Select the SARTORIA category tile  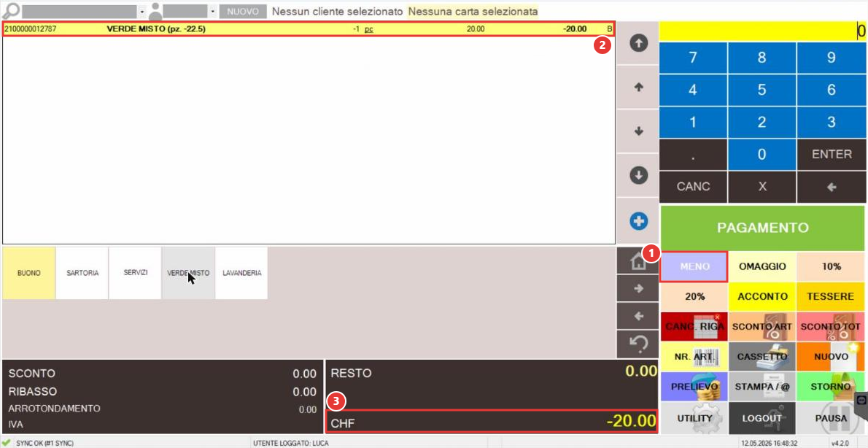[82, 273]
